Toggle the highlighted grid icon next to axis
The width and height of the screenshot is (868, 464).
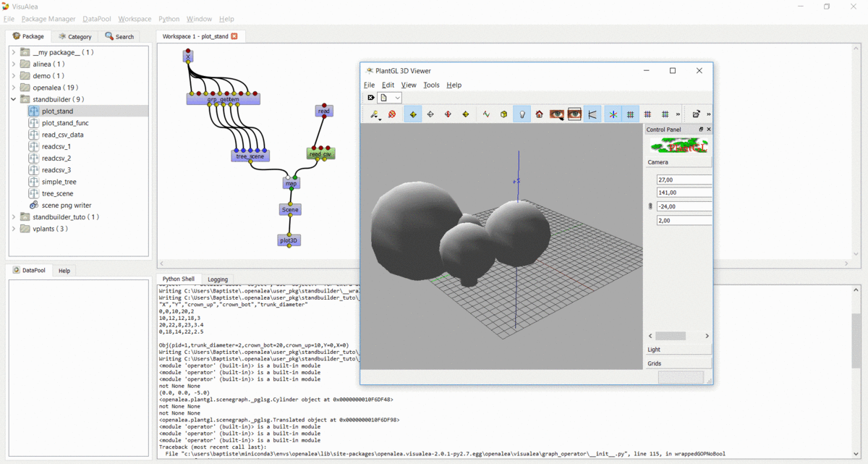tap(631, 114)
